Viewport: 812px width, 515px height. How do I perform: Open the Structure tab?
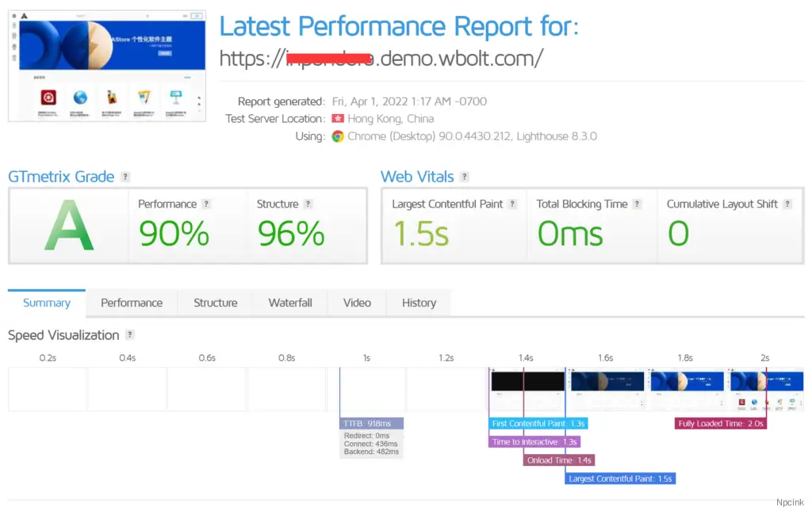[216, 303]
